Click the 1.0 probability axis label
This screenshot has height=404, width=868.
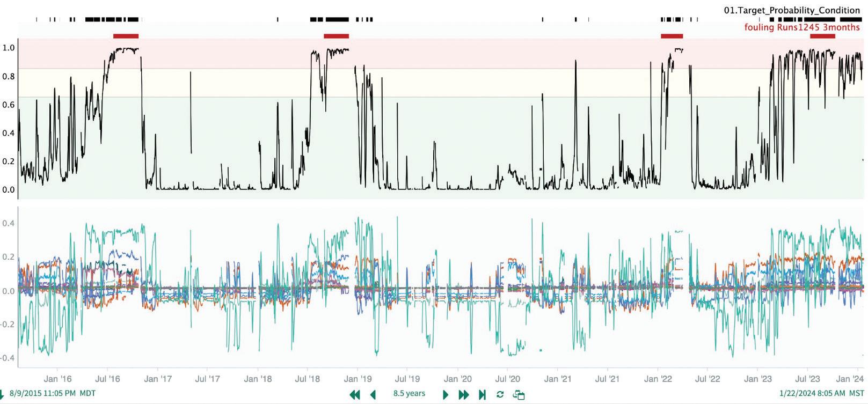(x=9, y=48)
